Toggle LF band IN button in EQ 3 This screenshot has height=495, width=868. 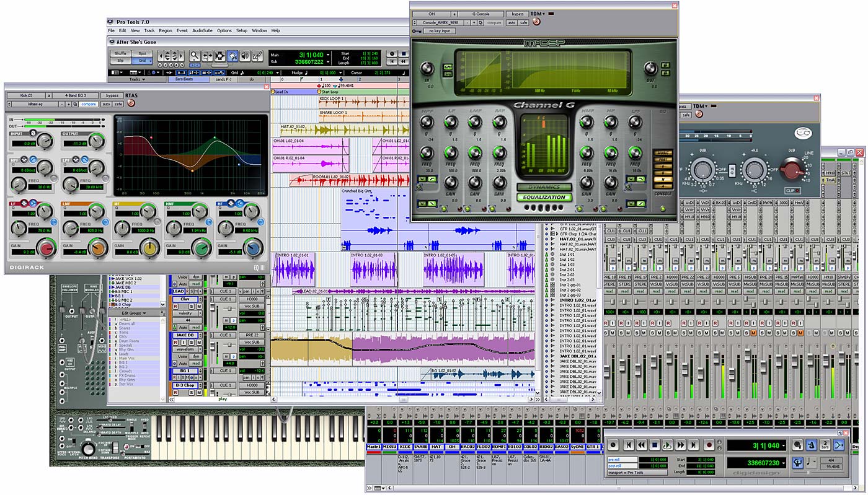click(54, 222)
